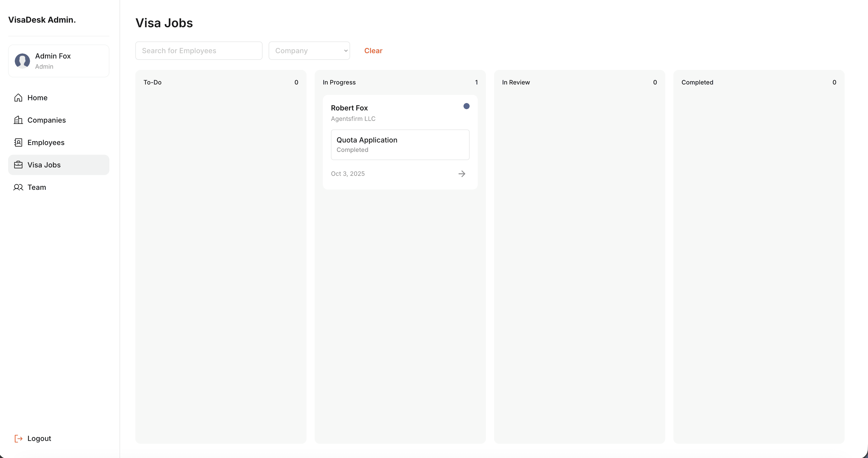
Task: Click the Logout exit icon
Action: pyautogui.click(x=18, y=438)
